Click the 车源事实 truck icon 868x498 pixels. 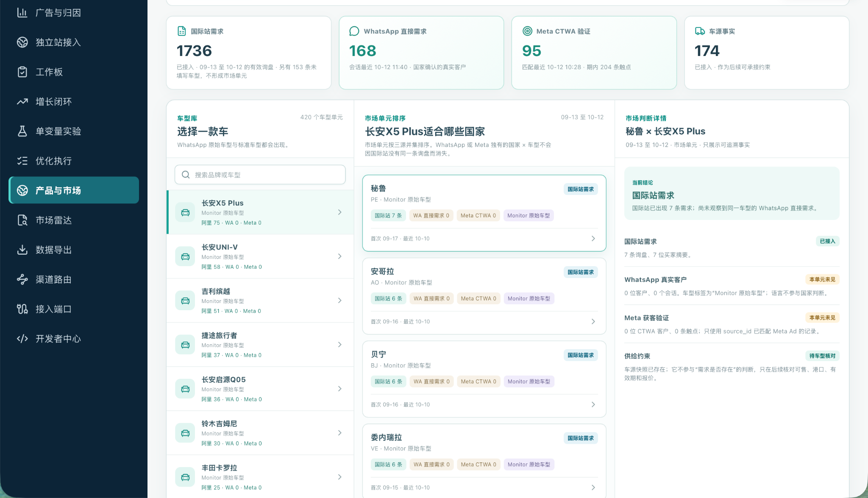pyautogui.click(x=700, y=31)
